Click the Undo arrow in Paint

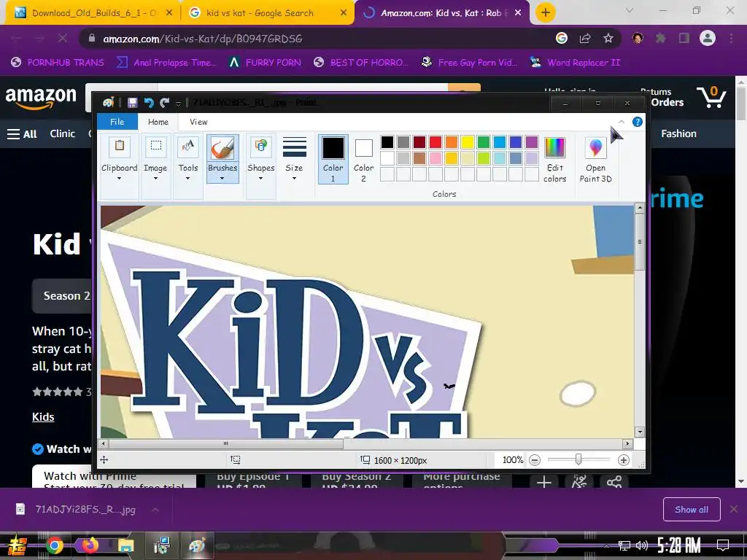point(149,102)
